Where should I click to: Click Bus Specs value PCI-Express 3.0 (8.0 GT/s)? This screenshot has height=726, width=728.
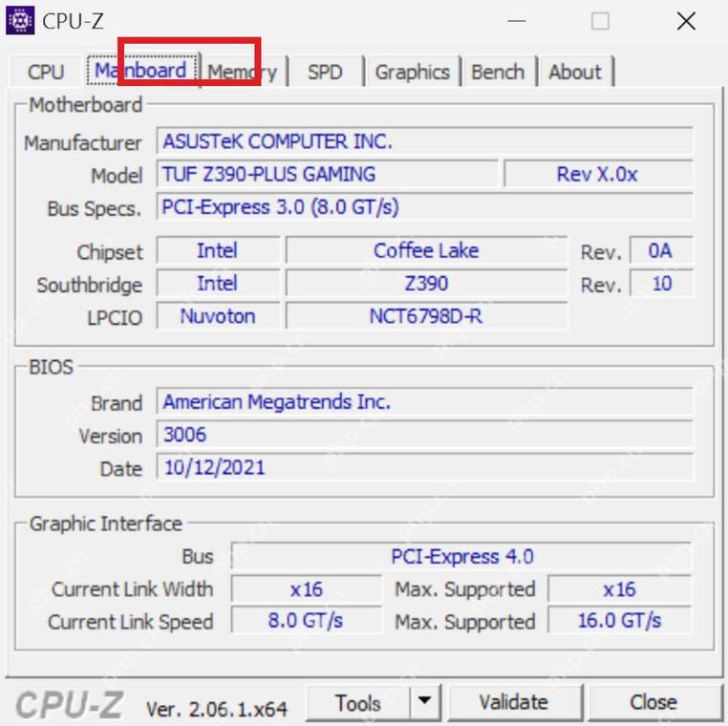[x=424, y=207]
